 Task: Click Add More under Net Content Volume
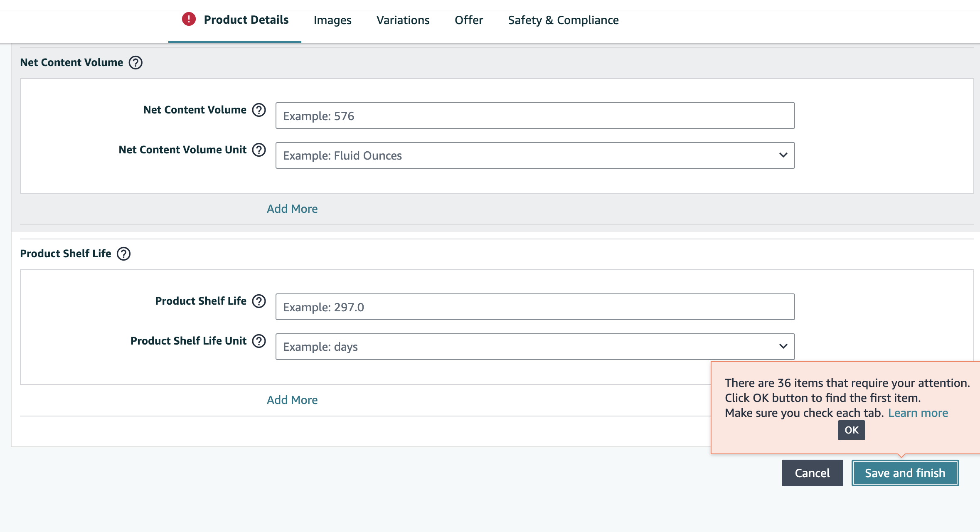coord(292,209)
